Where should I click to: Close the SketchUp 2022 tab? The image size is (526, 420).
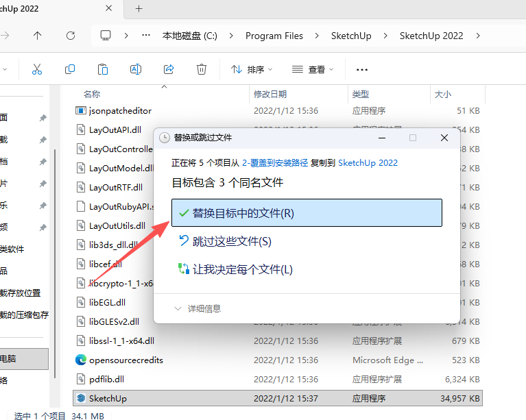(x=108, y=8)
